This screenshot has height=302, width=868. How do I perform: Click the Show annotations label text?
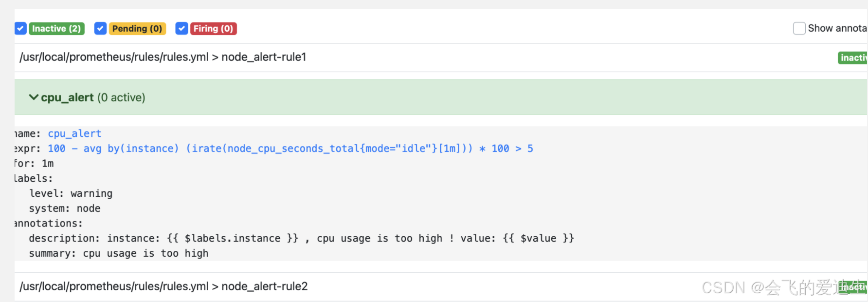coord(837,28)
